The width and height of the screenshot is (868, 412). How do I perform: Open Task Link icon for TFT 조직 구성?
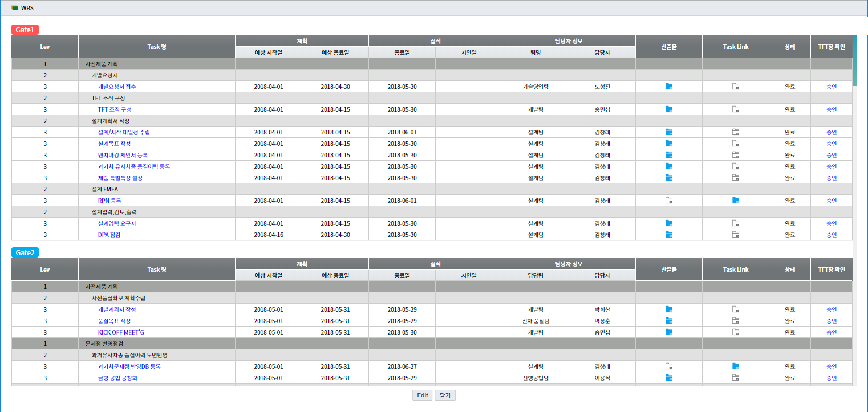tap(736, 109)
